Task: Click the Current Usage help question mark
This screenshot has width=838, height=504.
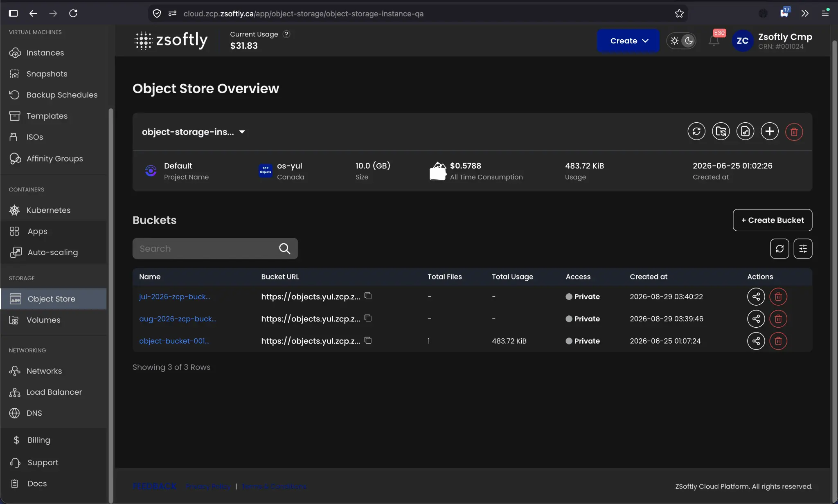Action: pyautogui.click(x=287, y=34)
